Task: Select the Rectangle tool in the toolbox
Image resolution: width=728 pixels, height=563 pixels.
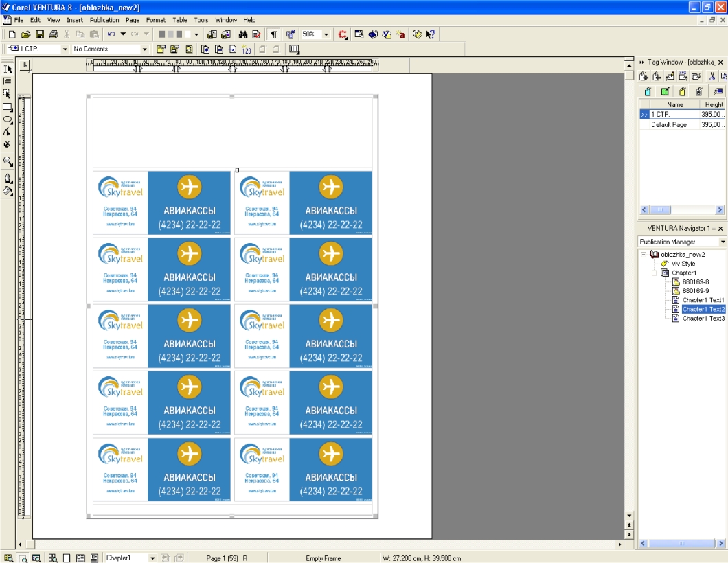Action: [x=8, y=106]
